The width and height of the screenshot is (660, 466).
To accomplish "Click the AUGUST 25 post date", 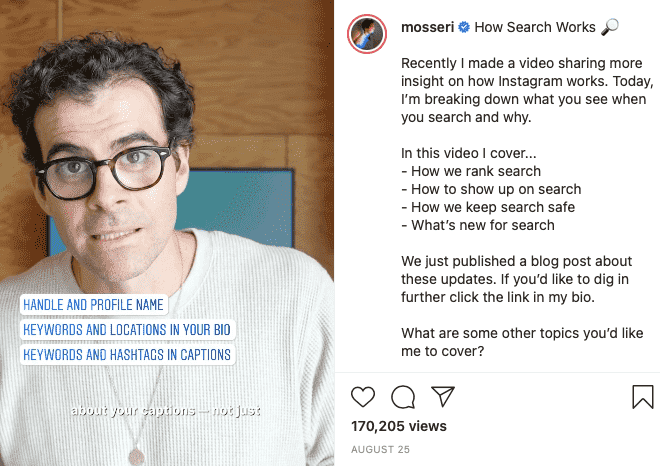I will pos(380,450).
